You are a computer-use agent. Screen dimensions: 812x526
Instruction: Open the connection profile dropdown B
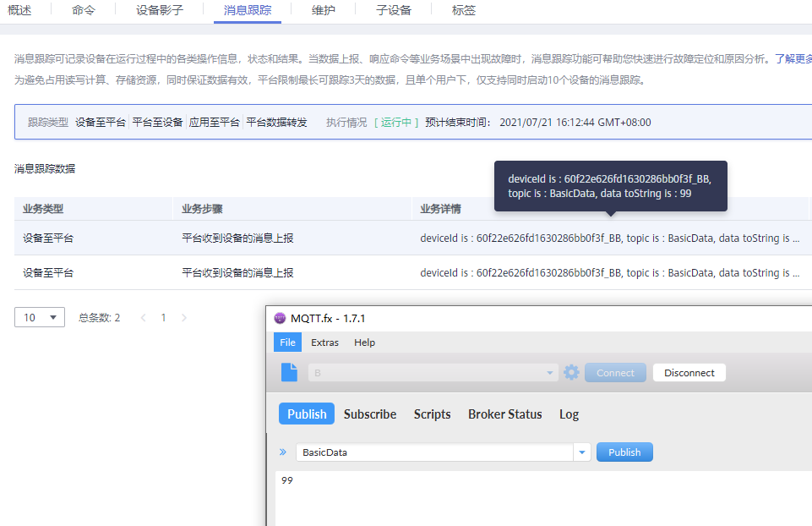click(x=433, y=373)
